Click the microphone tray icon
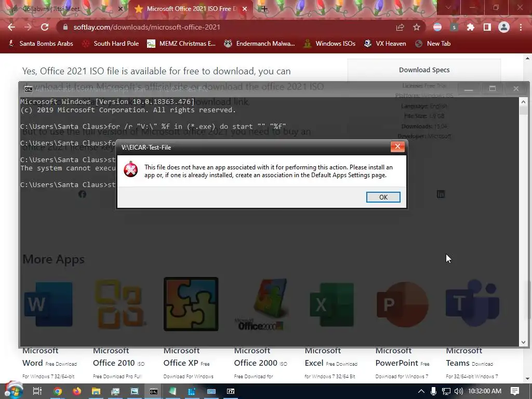 433,391
